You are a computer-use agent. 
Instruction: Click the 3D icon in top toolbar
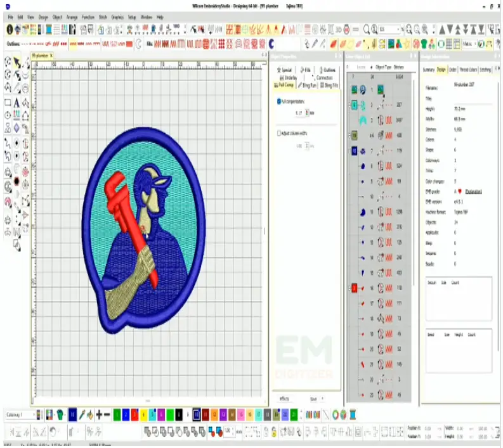(339, 30)
